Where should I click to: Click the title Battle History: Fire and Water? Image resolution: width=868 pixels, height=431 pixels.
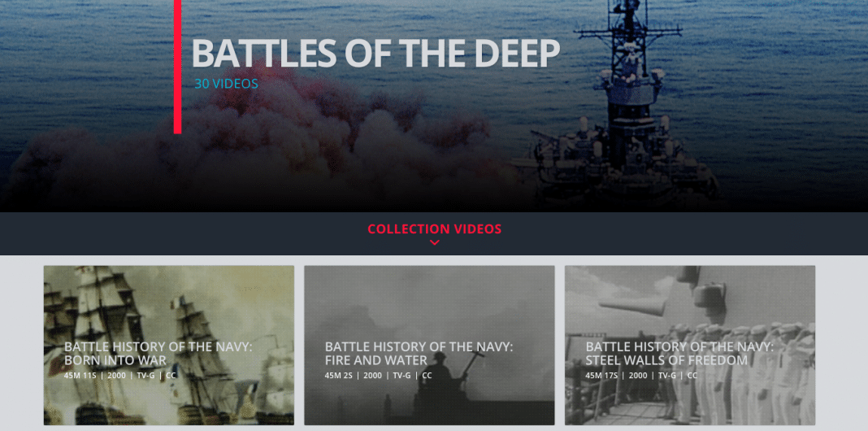point(419,354)
